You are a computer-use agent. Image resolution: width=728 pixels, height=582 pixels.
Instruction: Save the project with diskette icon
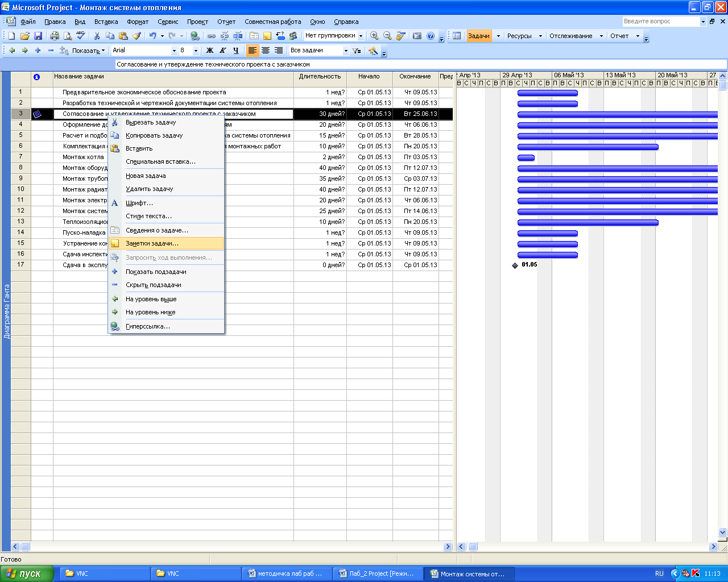pyautogui.click(x=38, y=36)
